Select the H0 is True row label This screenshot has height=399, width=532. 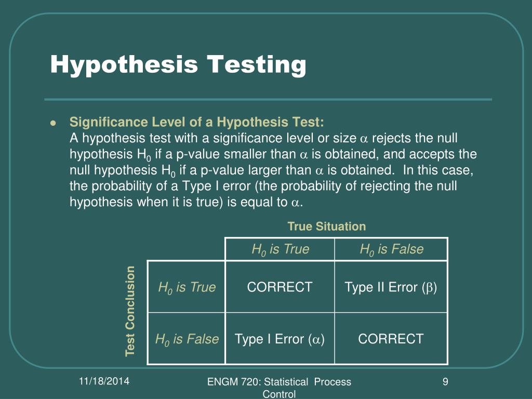coord(187,287)
